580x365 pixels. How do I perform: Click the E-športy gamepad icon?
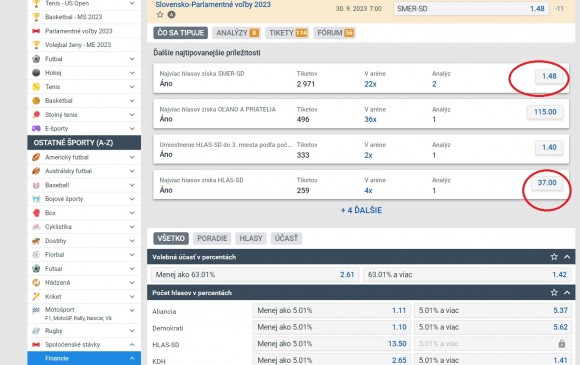[36, 128]
